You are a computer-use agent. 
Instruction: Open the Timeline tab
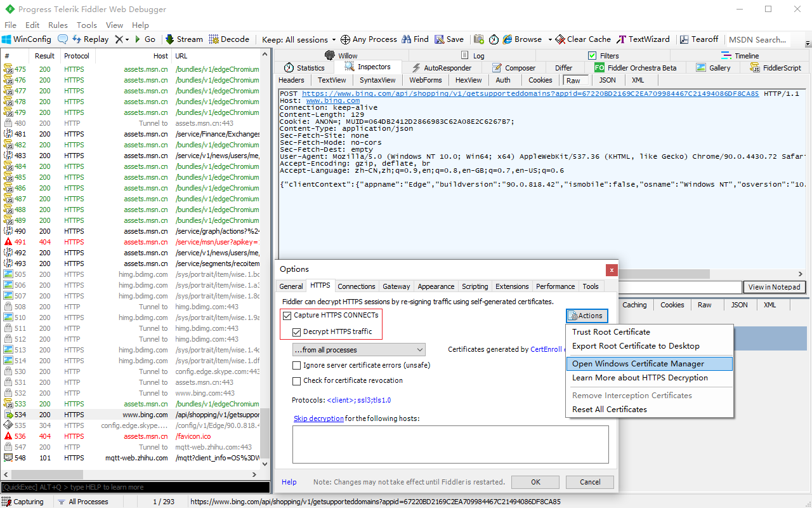pyautogui.click(x=740, y=56)
